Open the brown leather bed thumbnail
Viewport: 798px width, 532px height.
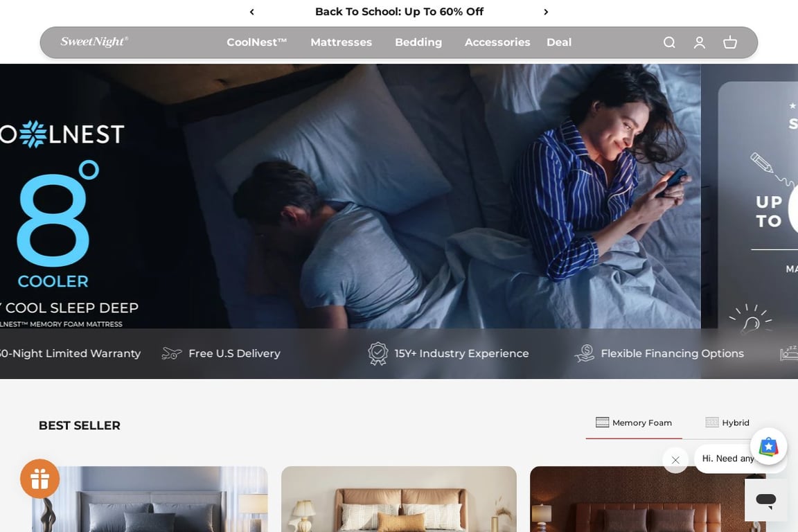click(x=648, y=499)
